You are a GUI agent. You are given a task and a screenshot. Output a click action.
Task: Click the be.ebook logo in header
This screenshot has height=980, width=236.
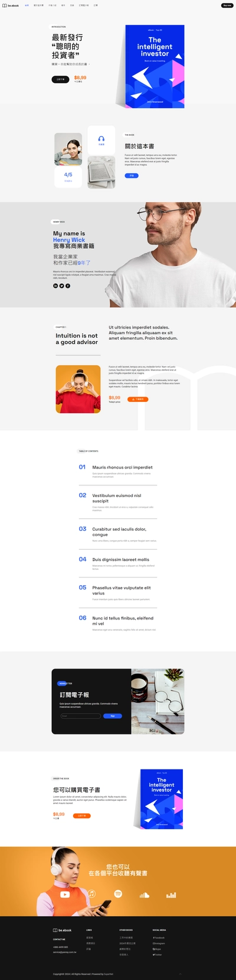point(11,5)
